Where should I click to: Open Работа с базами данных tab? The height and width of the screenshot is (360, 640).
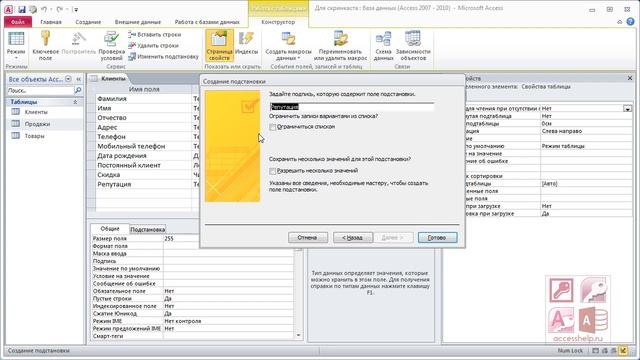[x=207, y=22]
